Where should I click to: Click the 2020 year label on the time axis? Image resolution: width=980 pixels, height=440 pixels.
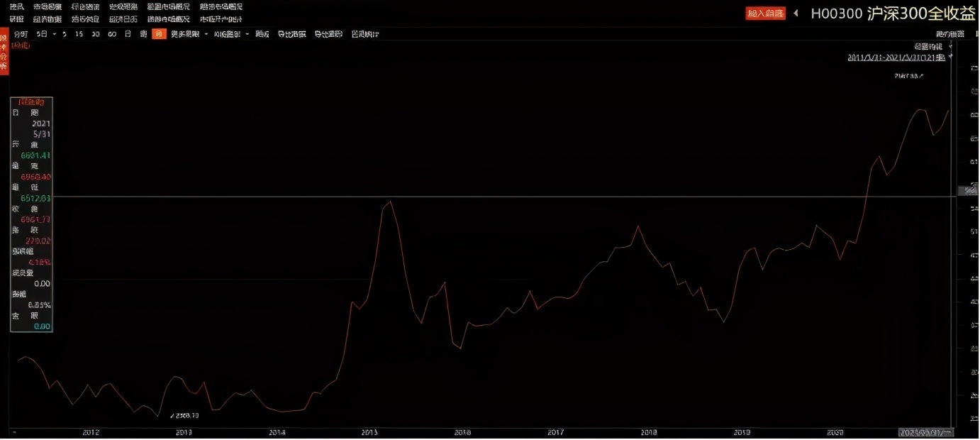point(835,432)
